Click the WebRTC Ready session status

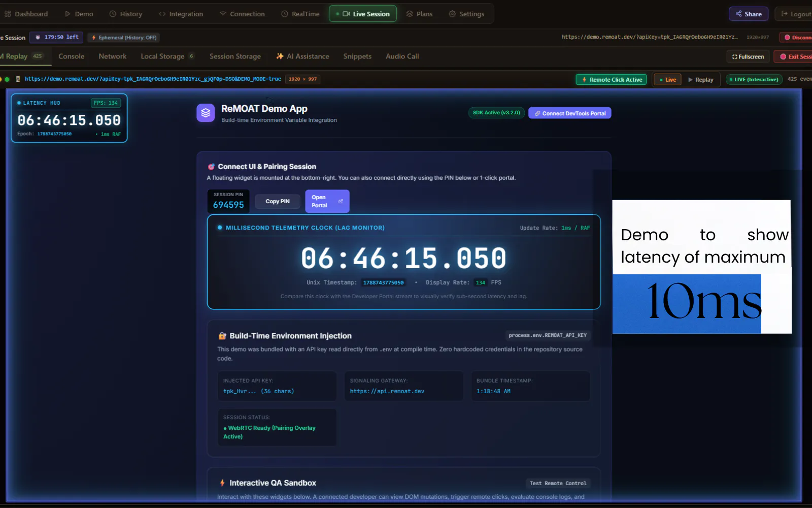coord(269,432)
